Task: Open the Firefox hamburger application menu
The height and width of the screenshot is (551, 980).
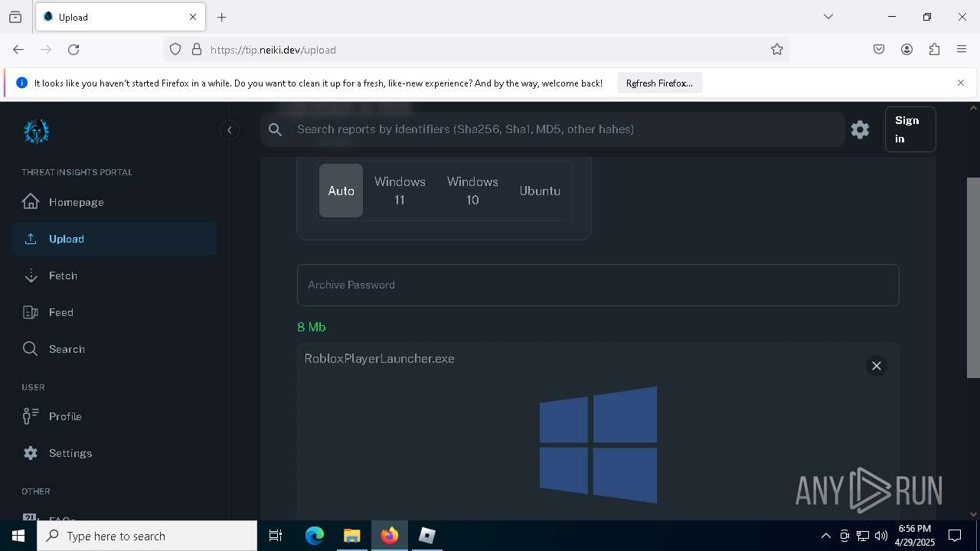Action: [962, 49]
